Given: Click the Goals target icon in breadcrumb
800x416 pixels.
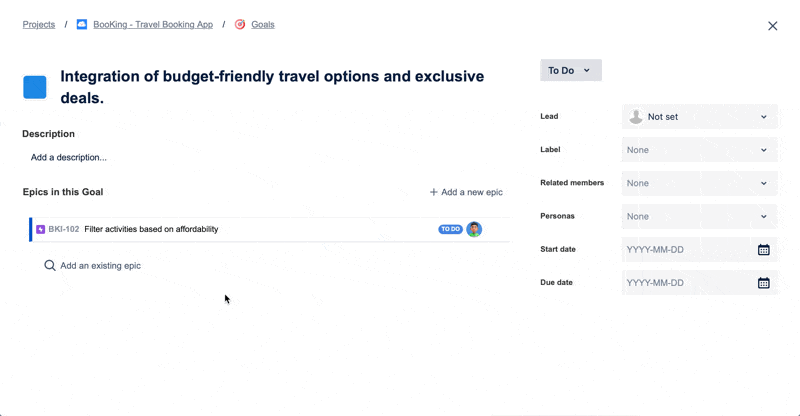Looking at the screenshot, I should (240, 24).
